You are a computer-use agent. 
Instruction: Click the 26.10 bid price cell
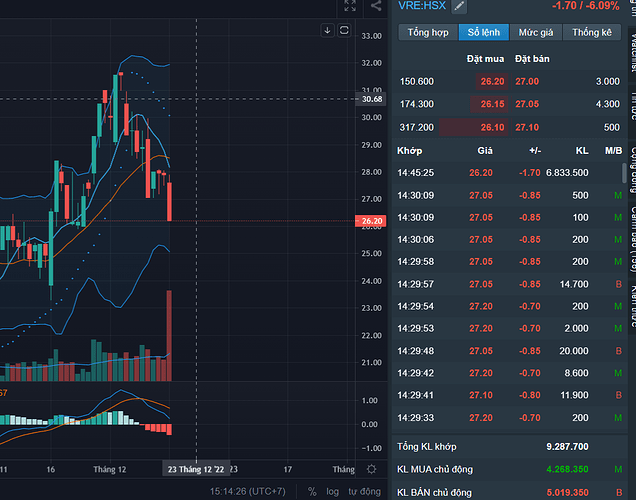[x=491, y=127]
